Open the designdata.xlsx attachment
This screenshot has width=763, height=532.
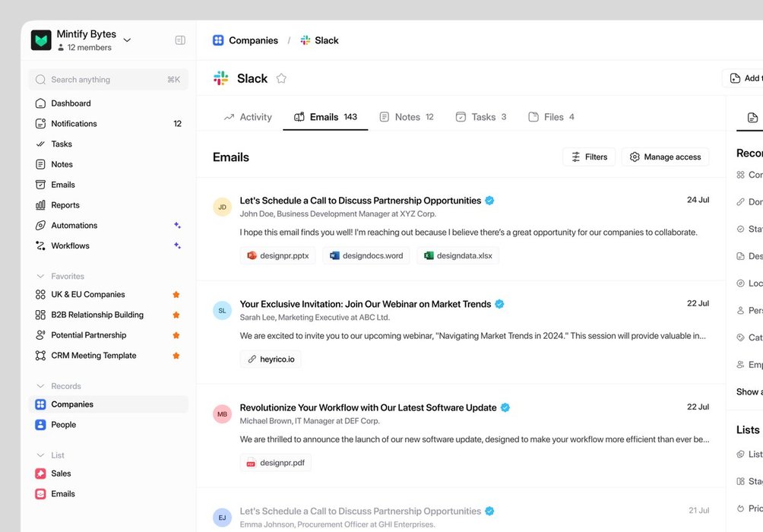tap(458, 255)
